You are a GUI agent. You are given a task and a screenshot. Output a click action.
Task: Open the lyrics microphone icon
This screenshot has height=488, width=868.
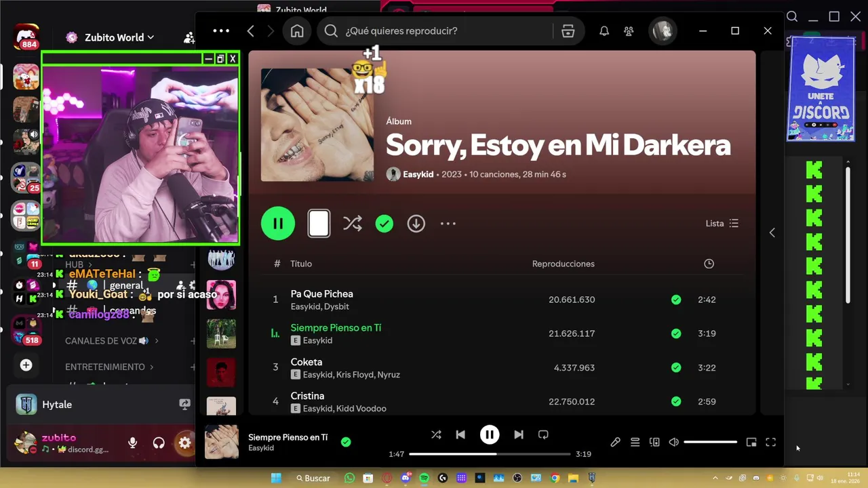(615, 442)
